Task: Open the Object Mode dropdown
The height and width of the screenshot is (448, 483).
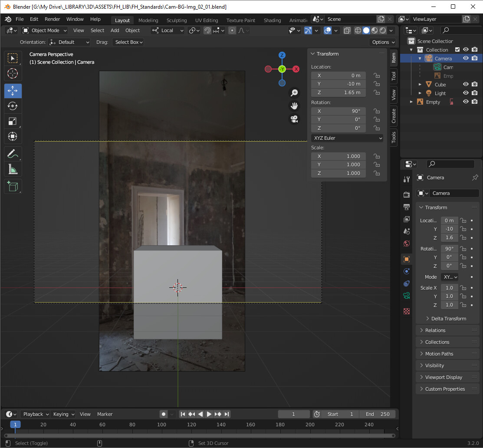Action: coord(45,30)
